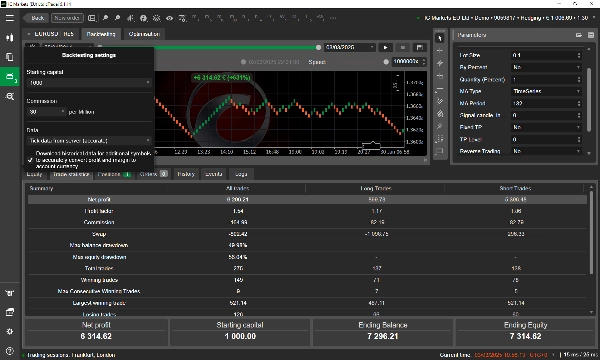Switch to Positions tab
This screenshot has width=600, height=360.
click(114, 174)
